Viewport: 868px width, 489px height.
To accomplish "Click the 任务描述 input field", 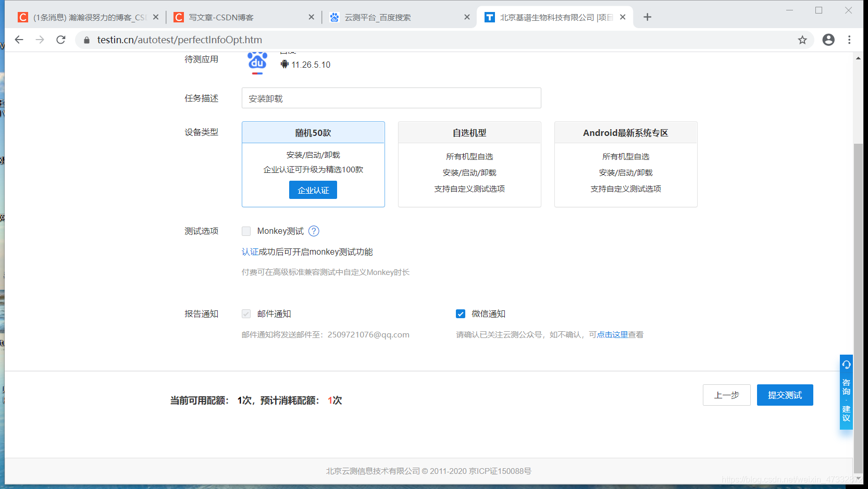I will (x=391, y=98).
